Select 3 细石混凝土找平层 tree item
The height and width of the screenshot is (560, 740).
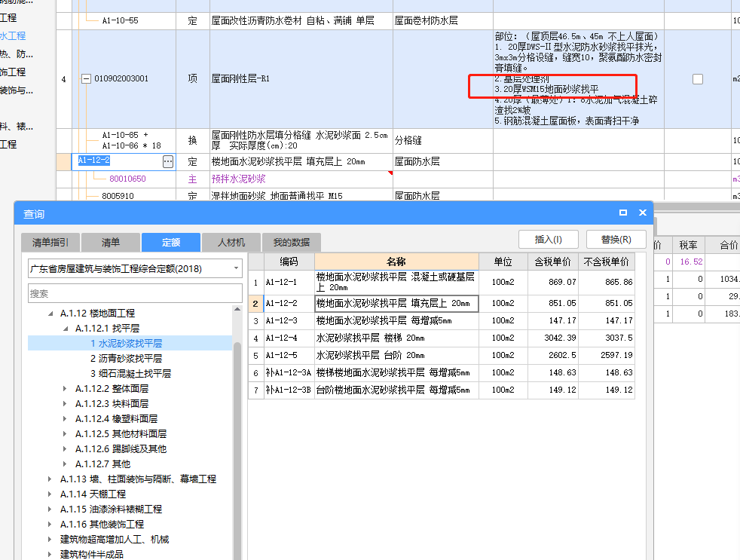point(130,374)
